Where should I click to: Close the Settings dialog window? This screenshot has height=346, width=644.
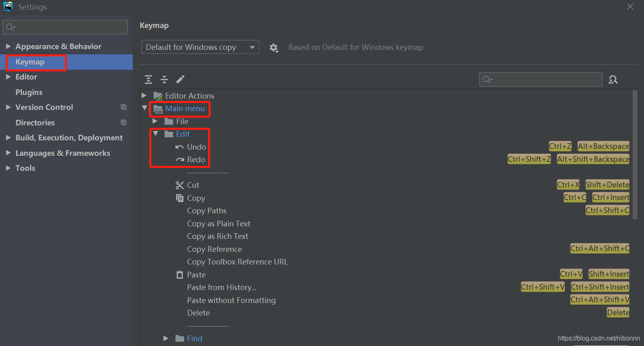pyautogui.click(x=630, y=6)
